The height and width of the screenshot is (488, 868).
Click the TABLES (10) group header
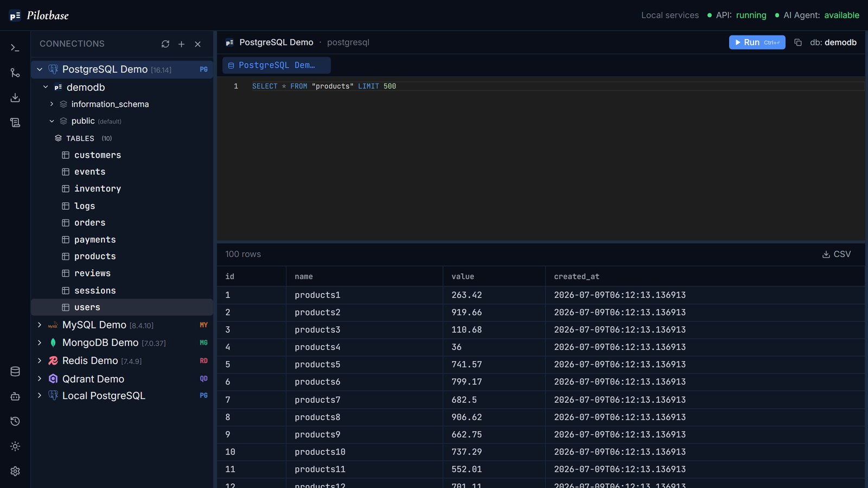[x=84, y=138]
